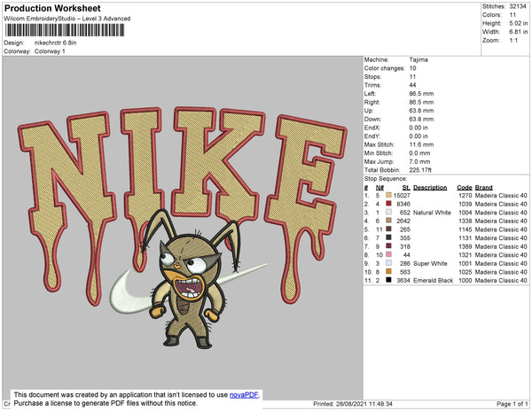Click the Printed date 28/08/2021 footer text
This screenshot has height=411, width=532.
(x=353, y=404)
